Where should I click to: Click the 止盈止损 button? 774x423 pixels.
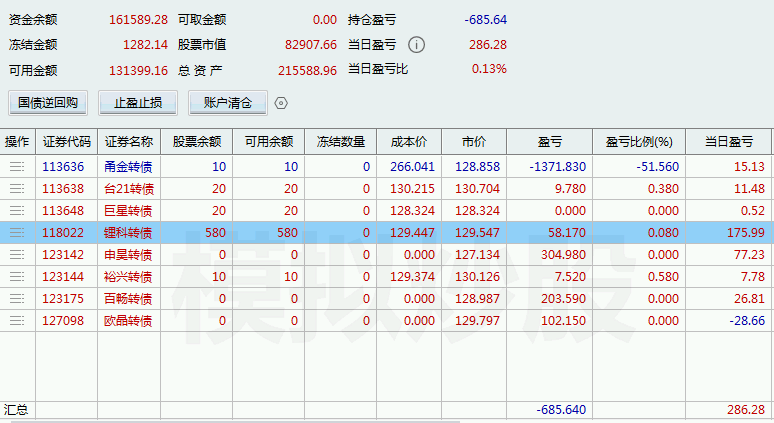coord(137,102)
